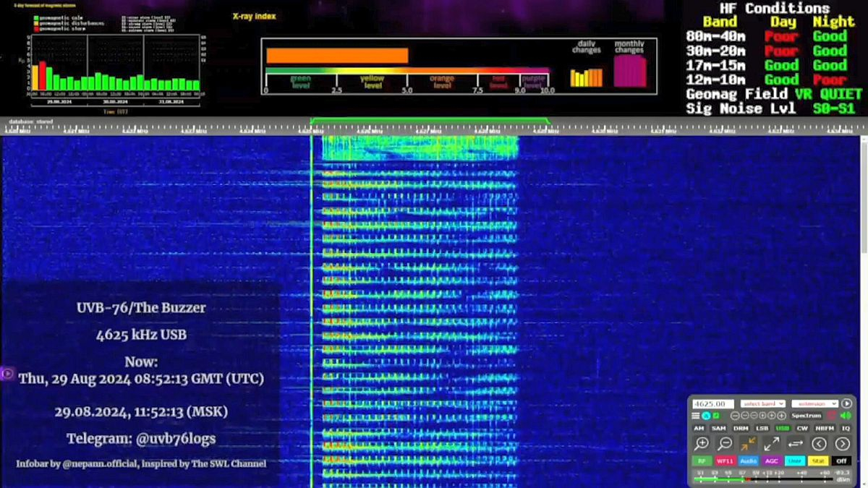Click the cyan circular icon beside the hamburger menu
Viewport: 868px width, 488px height.
pos(706,416)
